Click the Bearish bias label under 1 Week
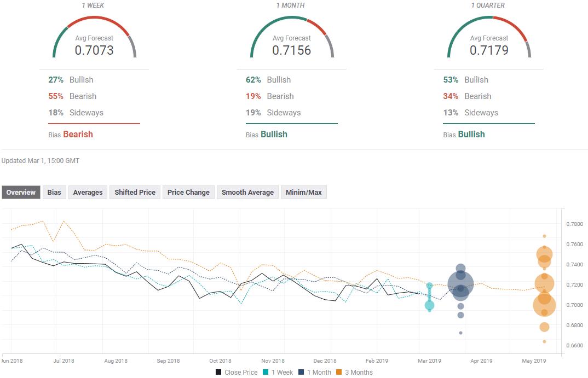 click(78, 134)
